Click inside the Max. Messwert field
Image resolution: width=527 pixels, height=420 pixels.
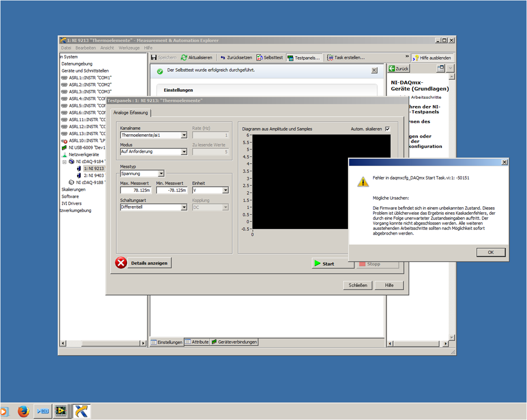pyautogui.click(x=136, y=190)
